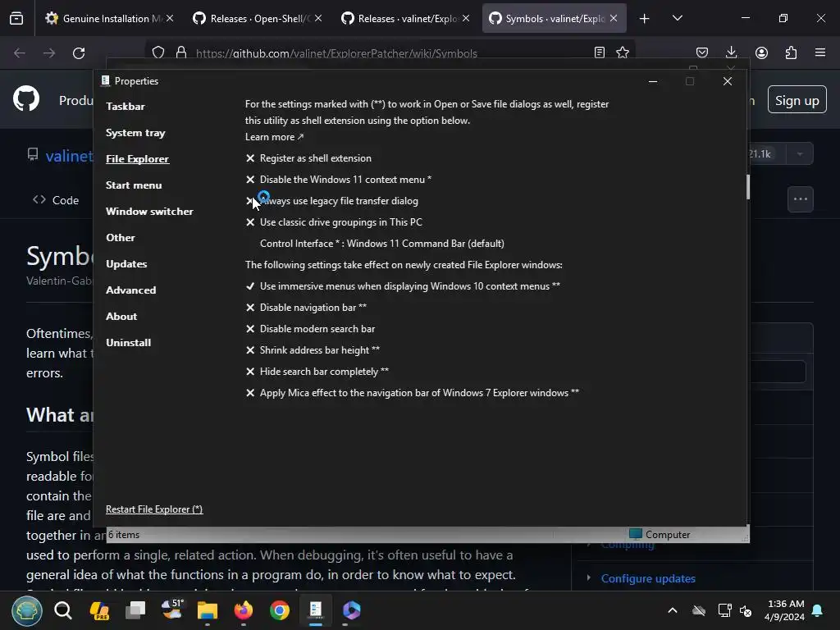Toggle Use immersive menus for Windows 10 context menus
This screenshot has width=840, height=630.
[403, 286]
